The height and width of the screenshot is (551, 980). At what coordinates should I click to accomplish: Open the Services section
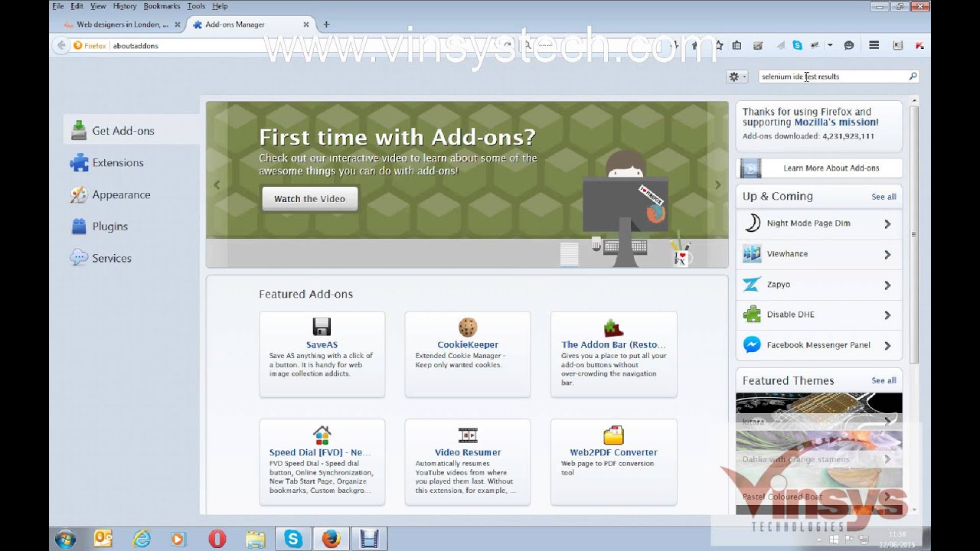[x=101, y=259]
